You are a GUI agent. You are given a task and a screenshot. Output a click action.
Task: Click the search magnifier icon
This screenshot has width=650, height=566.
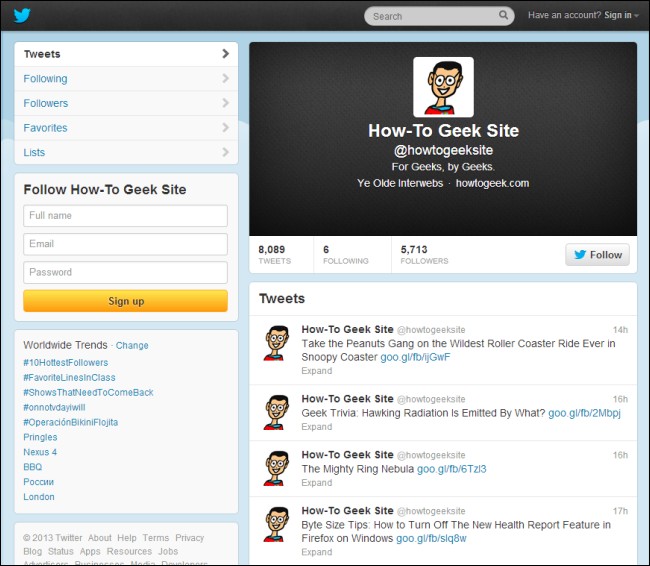503,15
